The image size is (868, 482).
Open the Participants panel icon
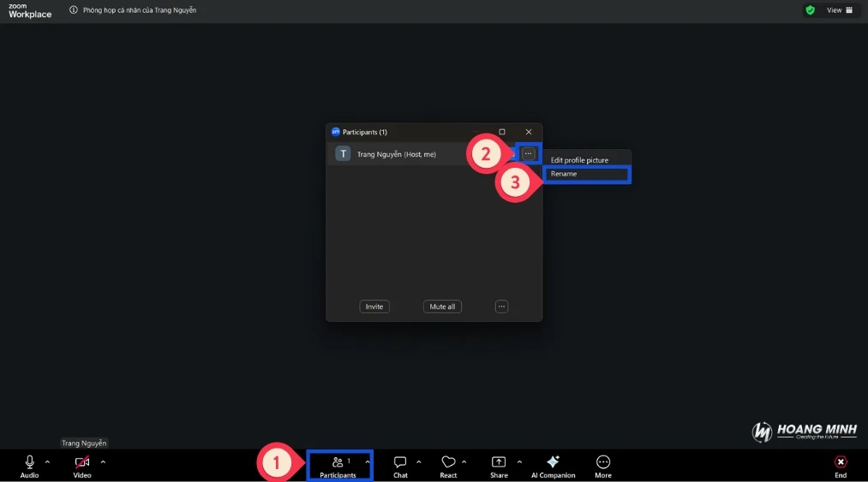(x=338, y=462)
